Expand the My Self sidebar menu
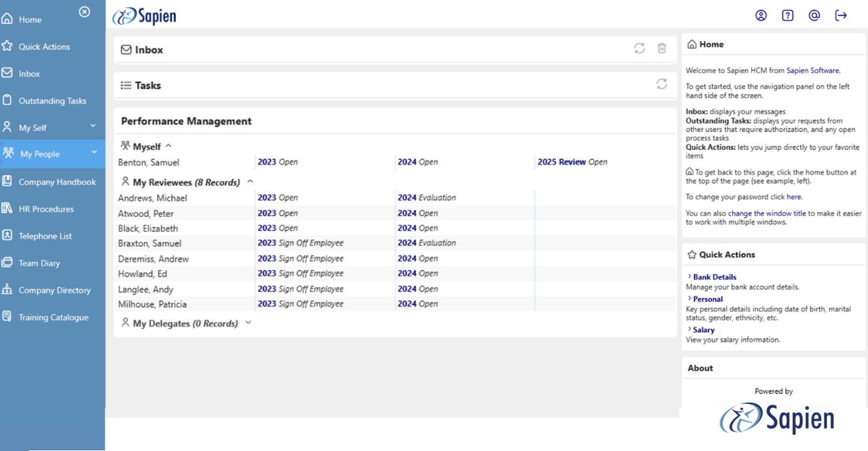This screenshot has width=868, height=451. (x=93, y=126)
